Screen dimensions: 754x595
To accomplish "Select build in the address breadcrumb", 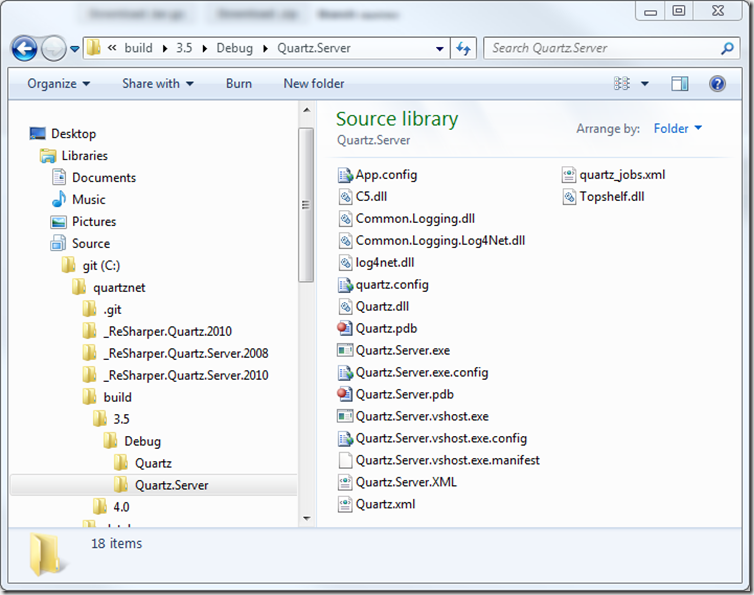I will (x=138, y=48).
